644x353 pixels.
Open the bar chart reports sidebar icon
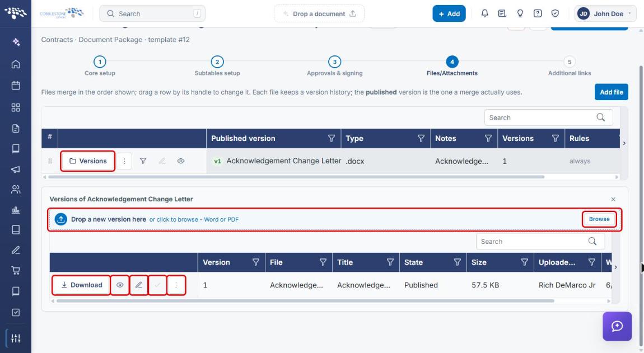click(16, 210)
